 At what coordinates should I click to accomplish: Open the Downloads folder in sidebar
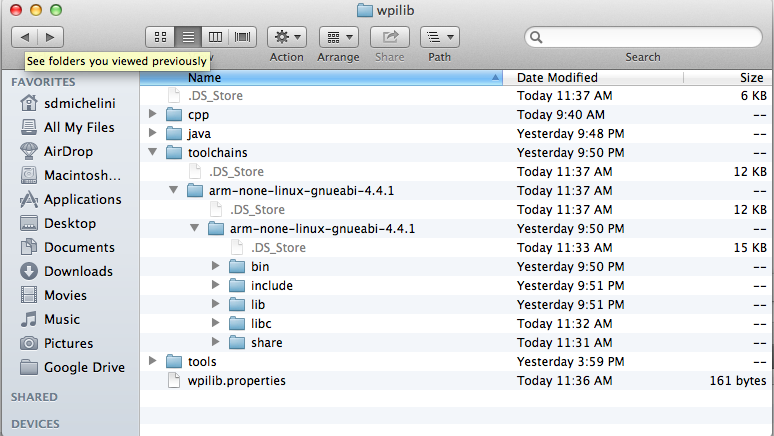coord(78,271)
